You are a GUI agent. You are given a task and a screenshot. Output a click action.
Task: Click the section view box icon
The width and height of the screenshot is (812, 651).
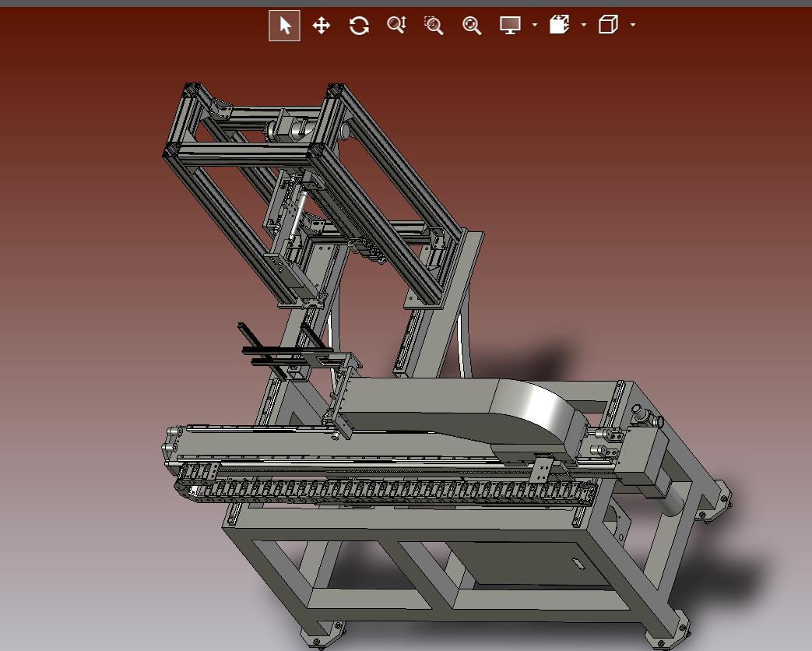click(x=559, y=24)
